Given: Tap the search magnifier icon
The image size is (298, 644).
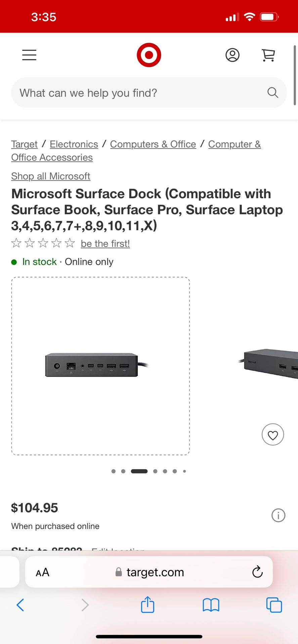Looking at the screenshot, I should pos(272,93).
